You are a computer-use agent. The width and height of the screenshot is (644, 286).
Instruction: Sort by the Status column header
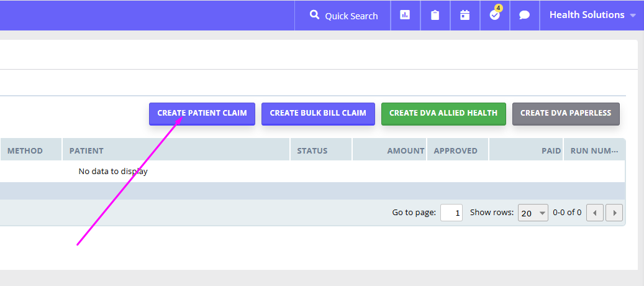point(321,151)
